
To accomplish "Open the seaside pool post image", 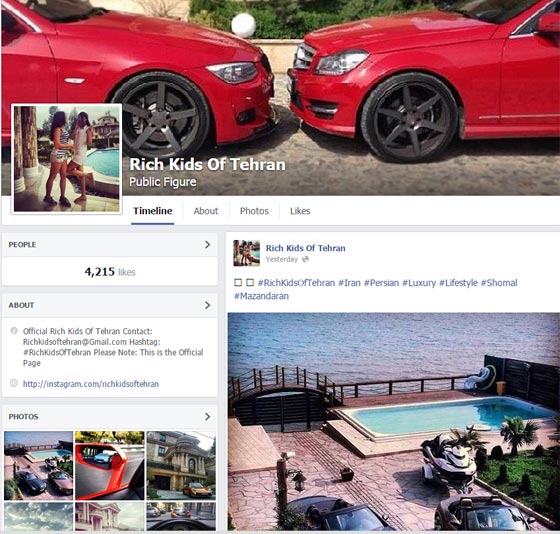I will tap(394, 421).
